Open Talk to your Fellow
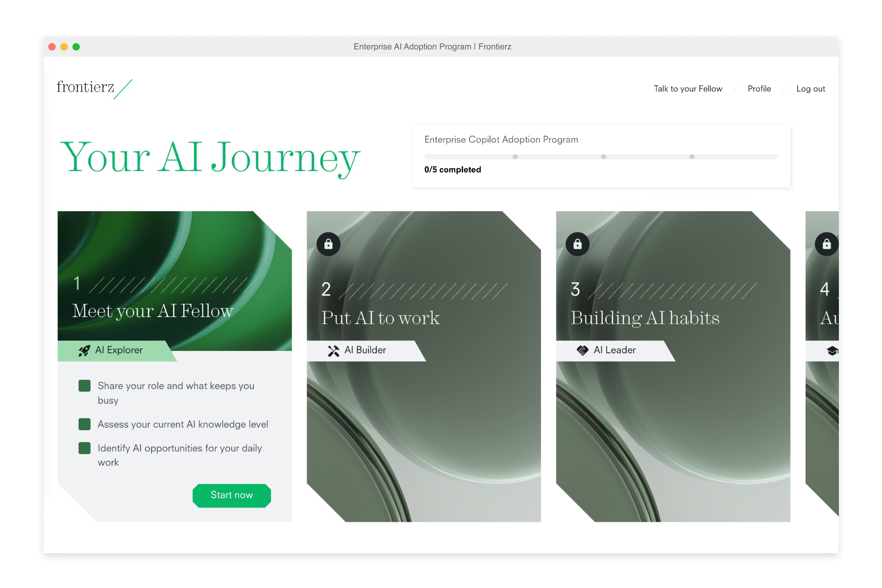 coord(688,89)
